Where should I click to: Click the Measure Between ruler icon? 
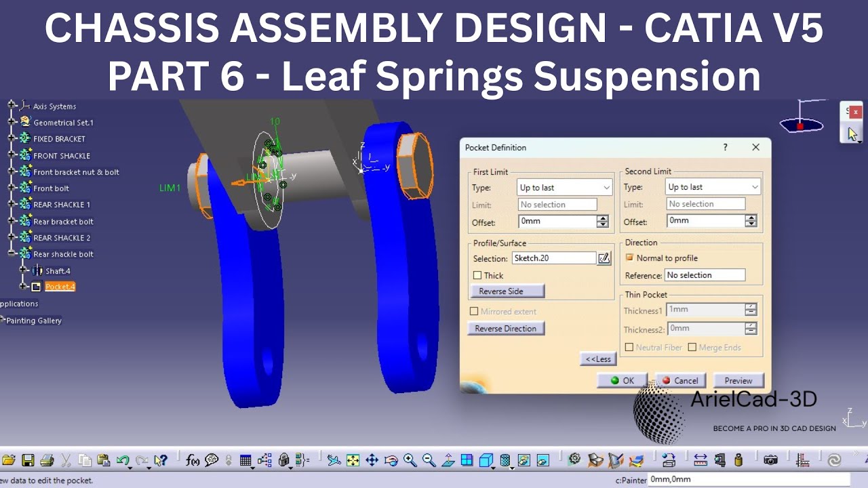point(701,460)
